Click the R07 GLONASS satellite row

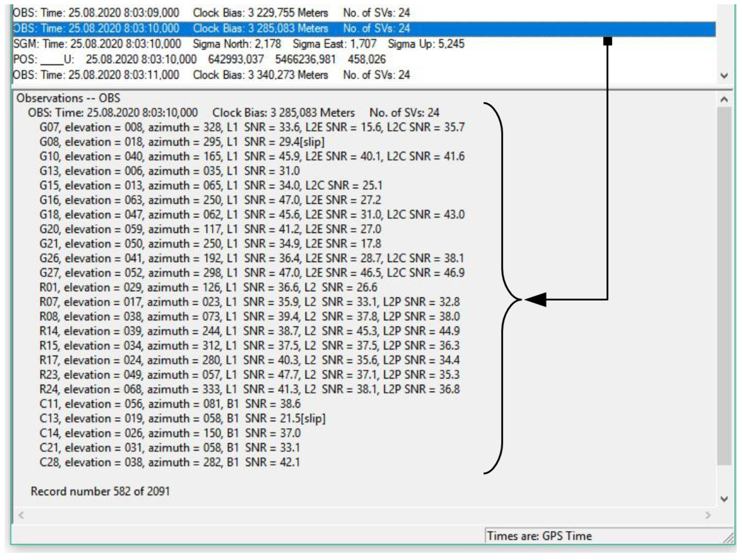(x=250, y=302)
